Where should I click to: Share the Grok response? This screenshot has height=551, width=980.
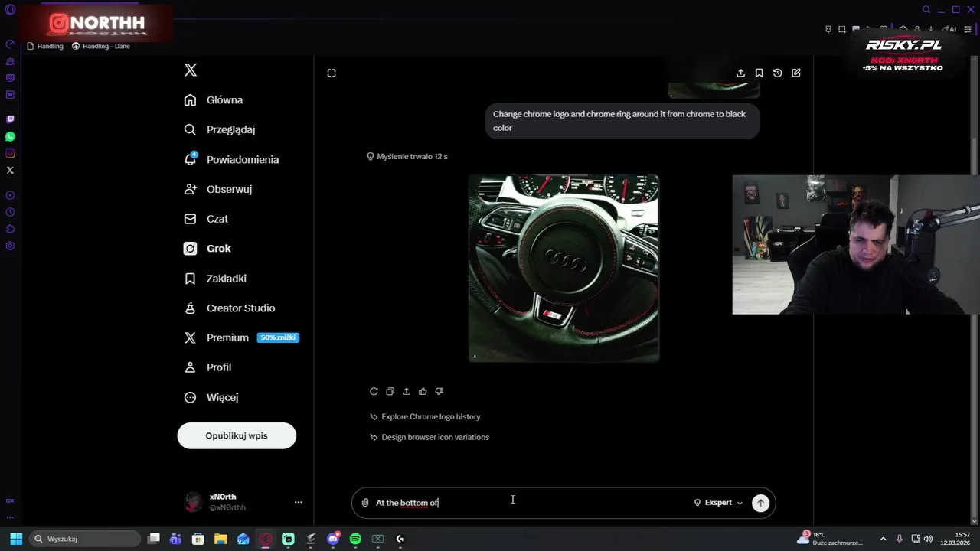407,391
